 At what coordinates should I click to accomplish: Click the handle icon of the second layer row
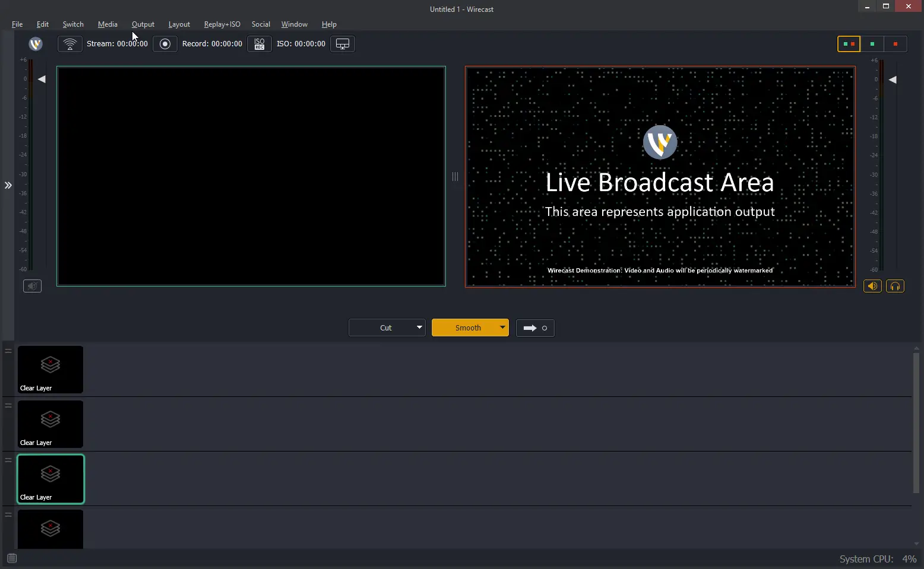8,405
